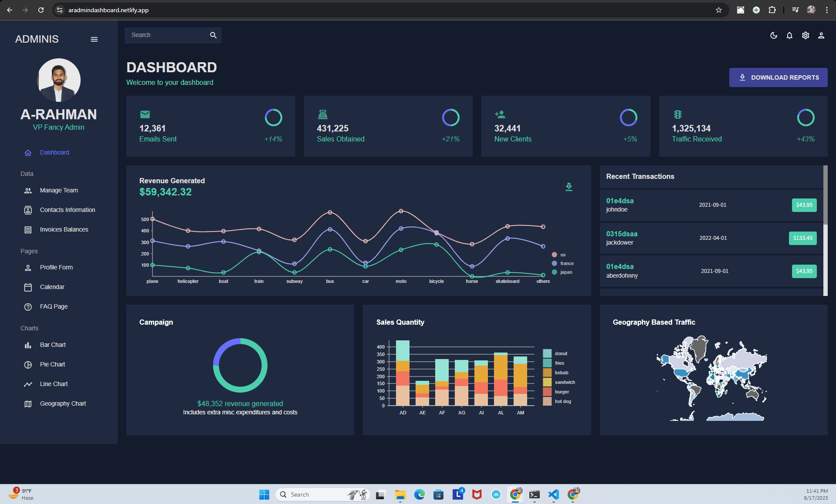Click the A-RAHMAN profile avatar
Viewport: 836px width, 504px height.
(x=59, y=80)
